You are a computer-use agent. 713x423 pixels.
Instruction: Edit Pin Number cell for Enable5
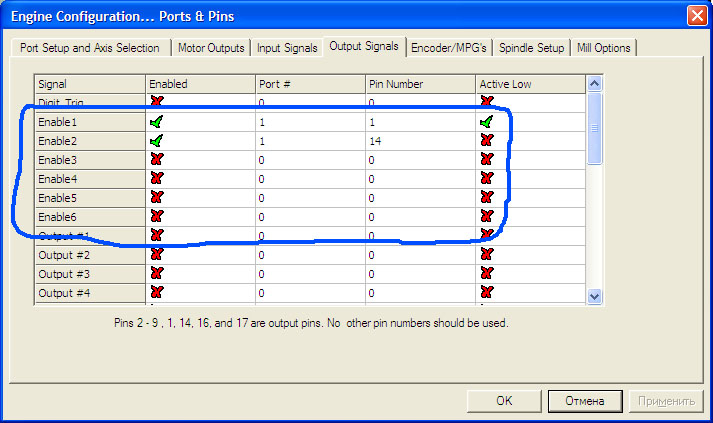click(421, 198)
